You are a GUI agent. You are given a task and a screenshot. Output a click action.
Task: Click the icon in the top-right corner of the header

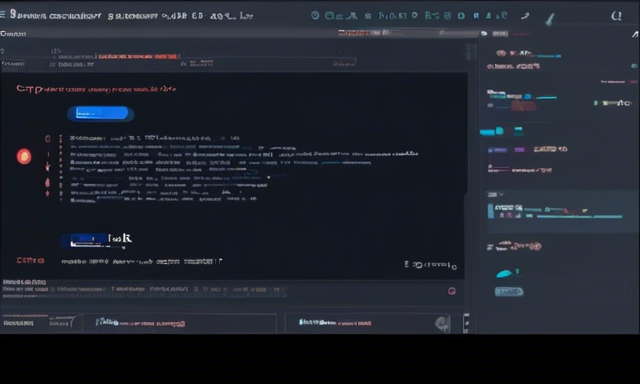point(616,16)
